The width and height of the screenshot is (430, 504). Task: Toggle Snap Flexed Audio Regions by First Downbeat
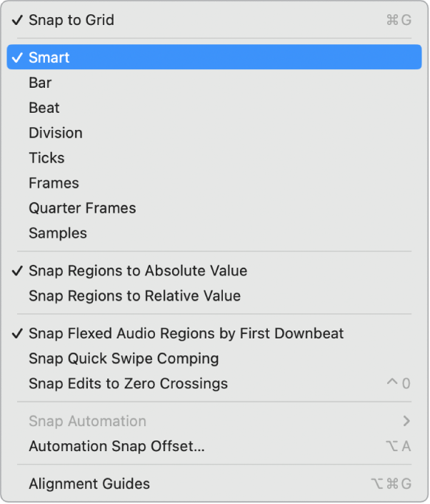coord(186,333)
